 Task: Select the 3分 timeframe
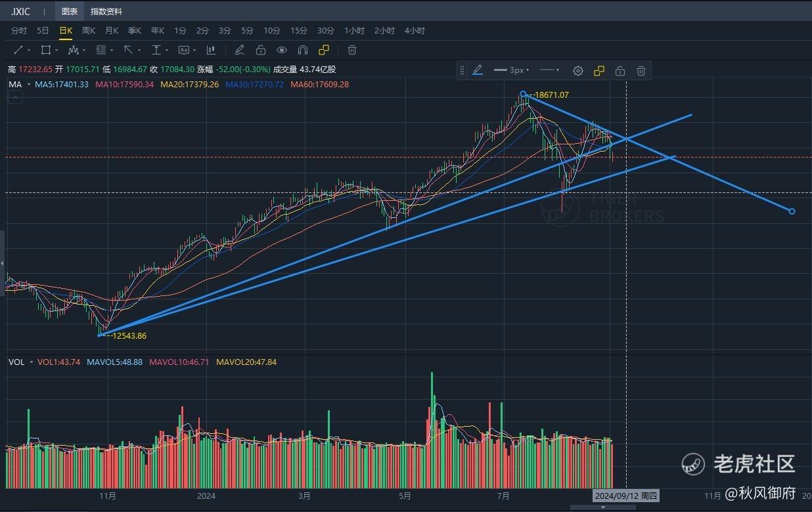click(x=225, y=31)
